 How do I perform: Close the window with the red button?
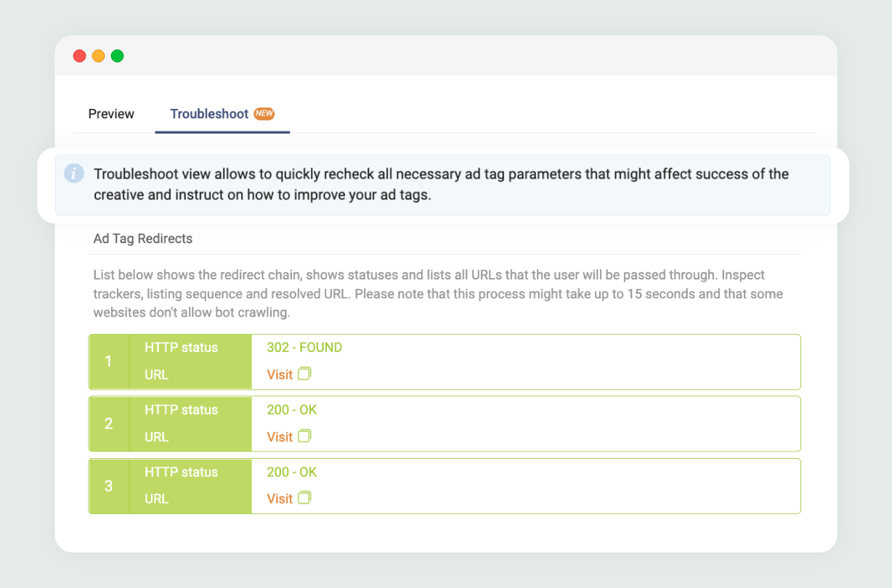(x=80, y=56)
